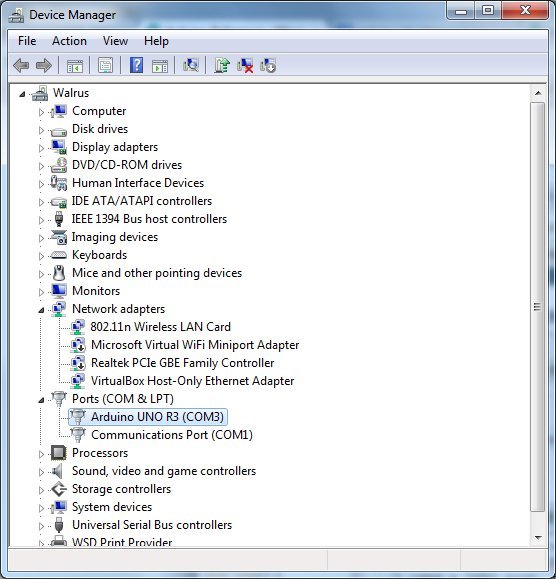
Task: Click the Properties toolbar icon
Action: pos(105,65)
